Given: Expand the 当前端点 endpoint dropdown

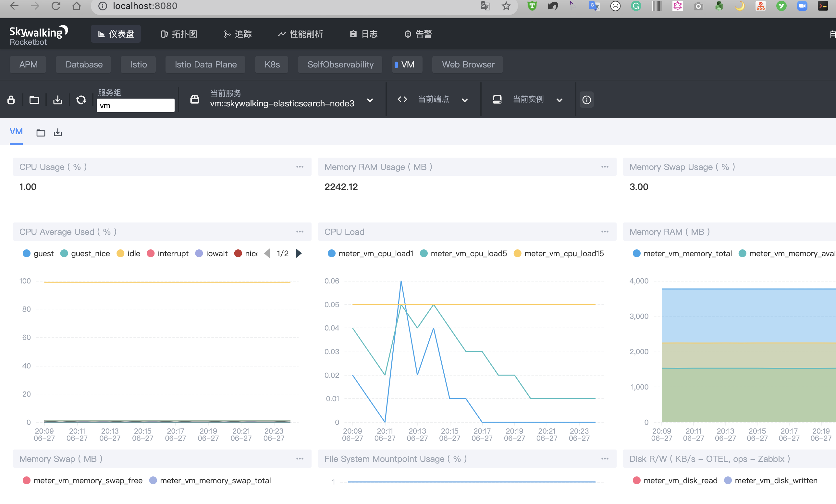Looking at the screenshot, I should click(x=465, y=100).
